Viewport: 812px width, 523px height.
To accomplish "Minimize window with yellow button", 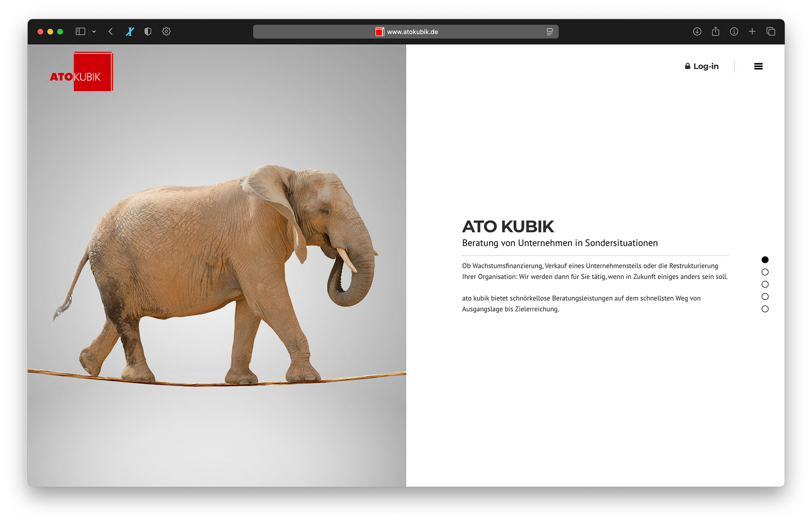I will point(50,32).
